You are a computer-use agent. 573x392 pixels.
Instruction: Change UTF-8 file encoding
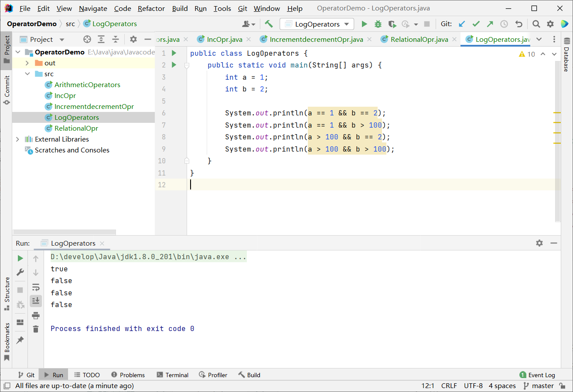coord(473,385)
